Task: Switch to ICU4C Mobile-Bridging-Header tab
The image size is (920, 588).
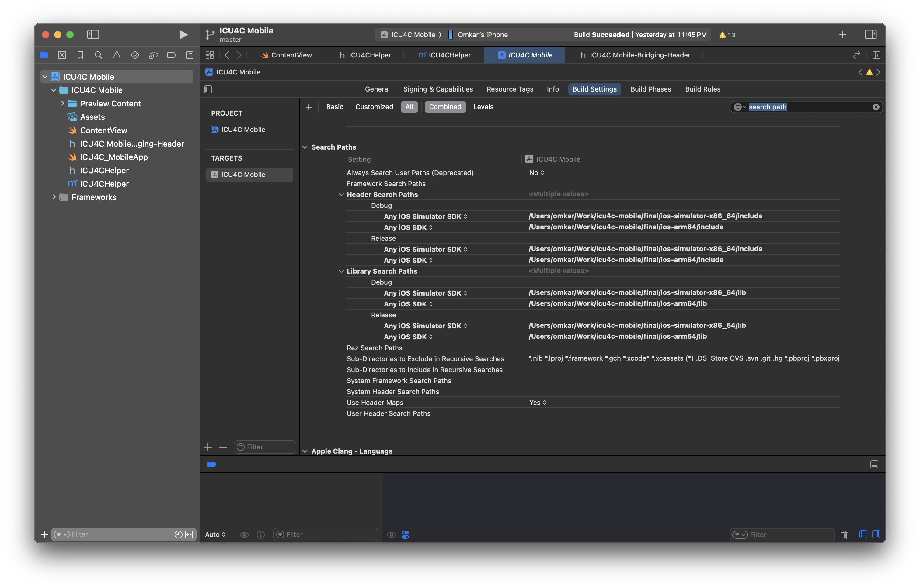Action: 635,55
